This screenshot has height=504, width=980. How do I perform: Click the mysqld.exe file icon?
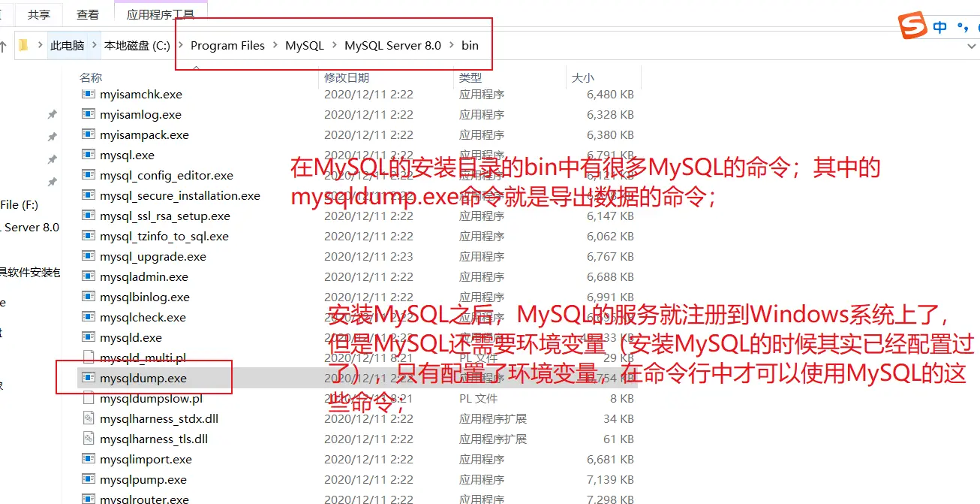(88, 338)
